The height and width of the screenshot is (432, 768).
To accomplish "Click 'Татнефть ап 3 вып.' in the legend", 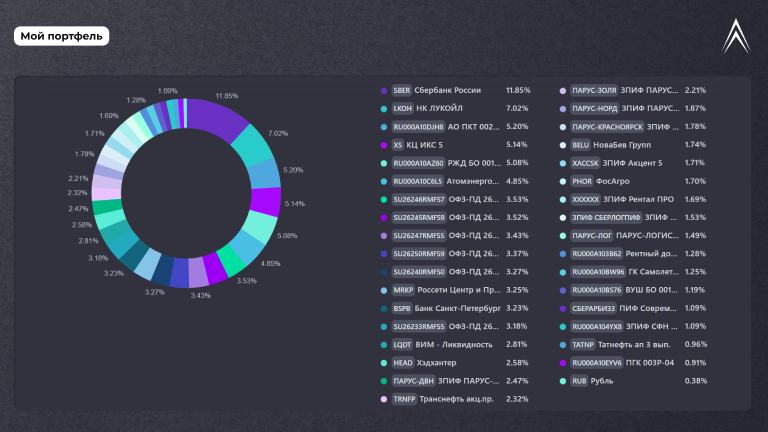I will [634, 345].
